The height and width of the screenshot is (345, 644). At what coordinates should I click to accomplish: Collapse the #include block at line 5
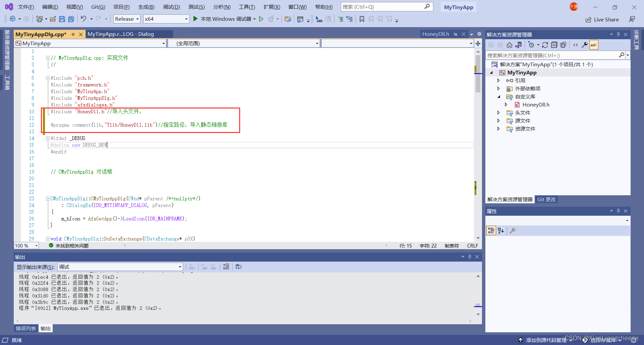[x=48, y=78]
